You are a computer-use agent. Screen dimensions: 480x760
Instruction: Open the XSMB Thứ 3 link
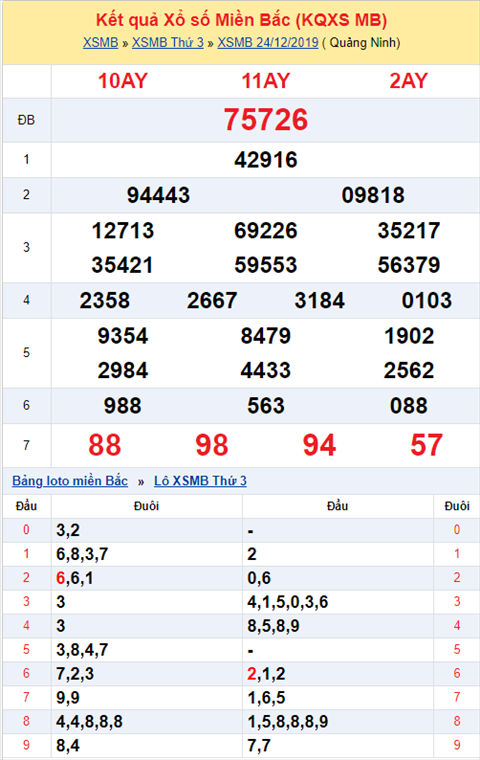168,43
